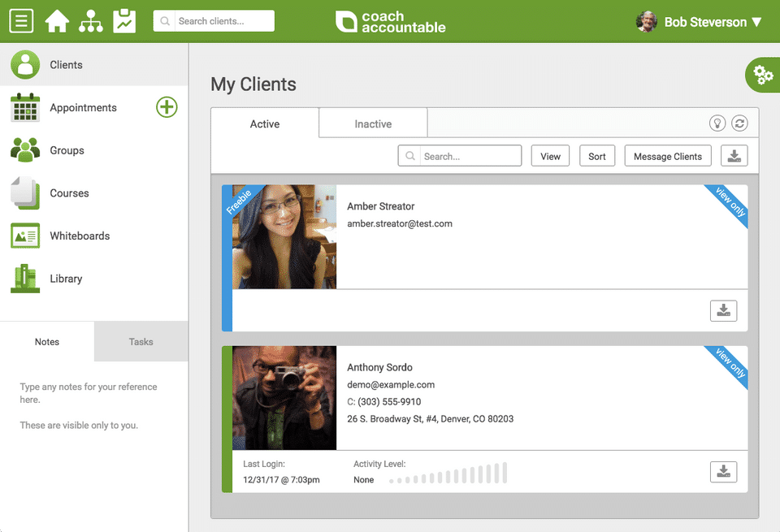Switch to the Notes tab
This screenshot has height=532, width=780.
47,342
